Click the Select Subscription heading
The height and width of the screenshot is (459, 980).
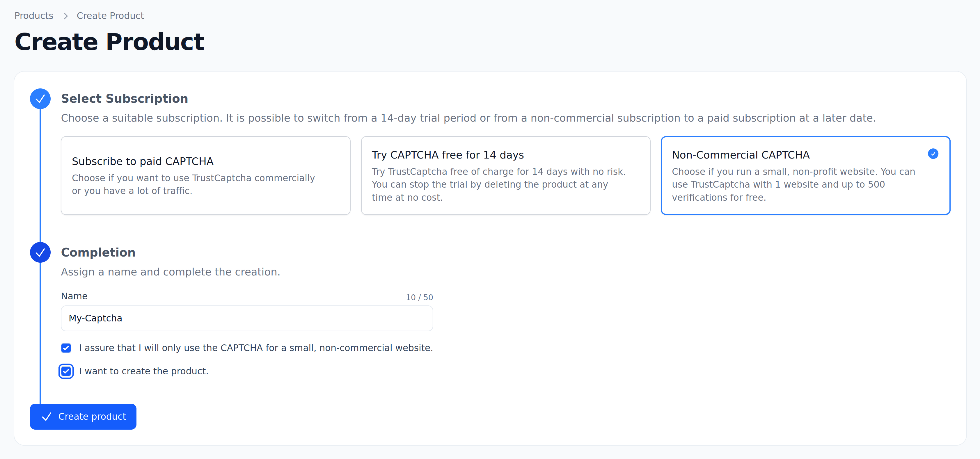(125, 99)
